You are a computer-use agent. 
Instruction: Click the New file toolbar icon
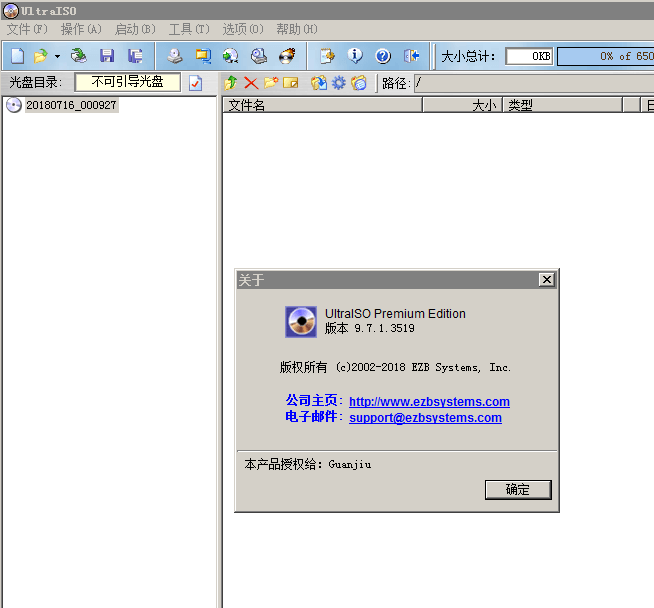(17, 56)
